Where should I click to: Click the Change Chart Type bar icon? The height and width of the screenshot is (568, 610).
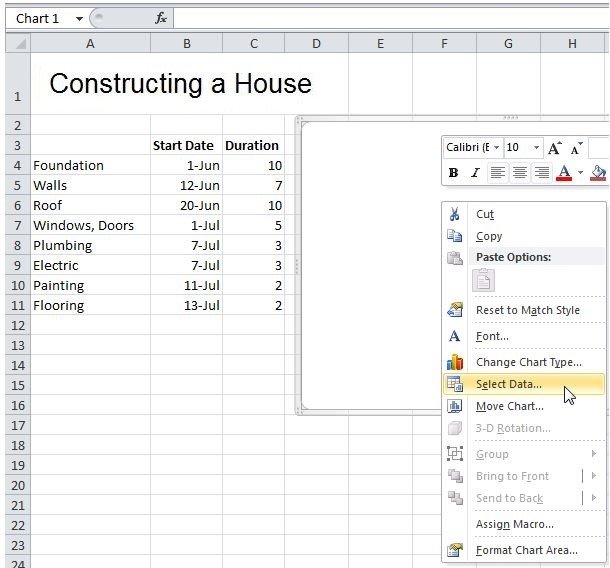(x=455, y=362)
